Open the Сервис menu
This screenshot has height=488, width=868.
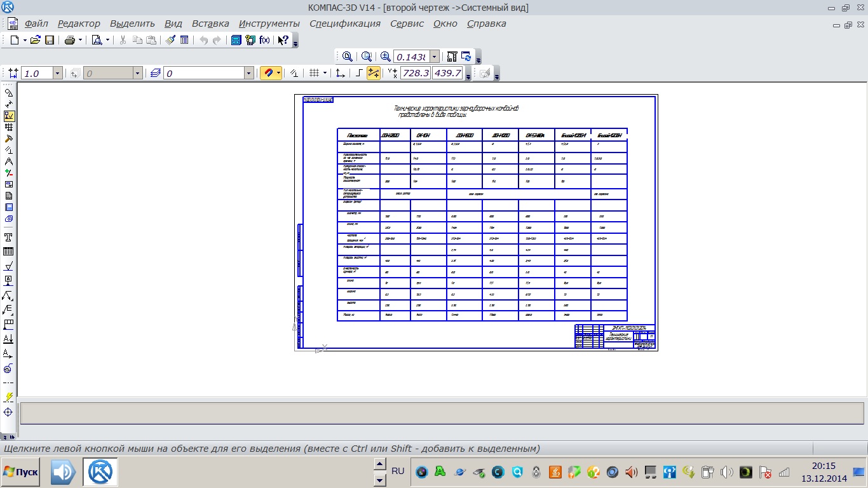pyautogui.click(x=407, y=24)
